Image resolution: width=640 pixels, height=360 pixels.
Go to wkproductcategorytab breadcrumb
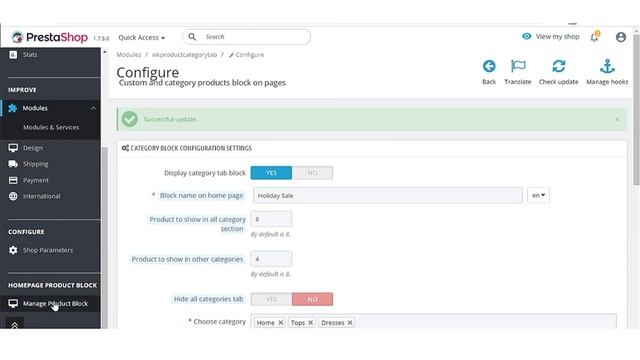184,54
